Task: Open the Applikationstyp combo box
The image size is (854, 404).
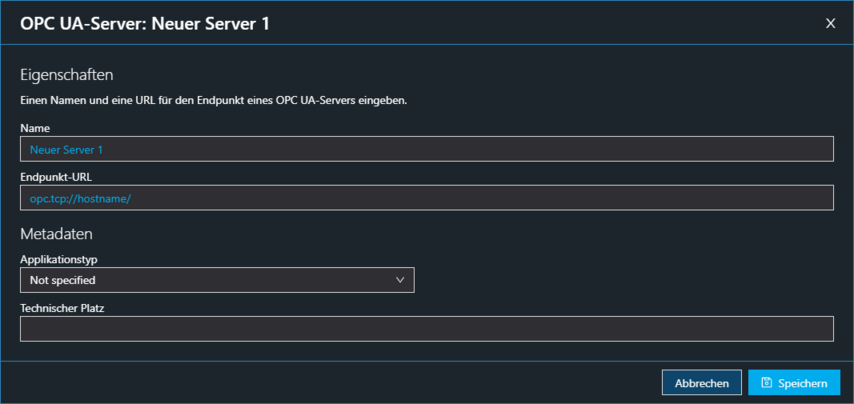Action: point(217,280)
